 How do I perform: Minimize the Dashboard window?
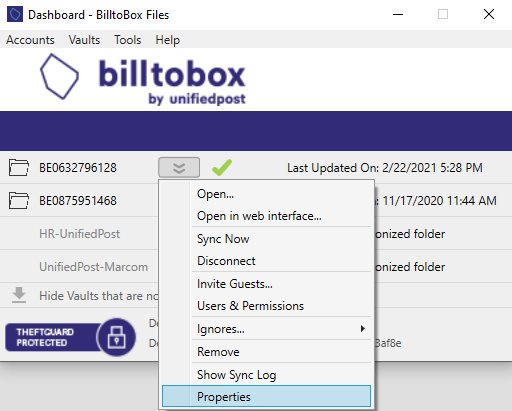pos(398,14)
